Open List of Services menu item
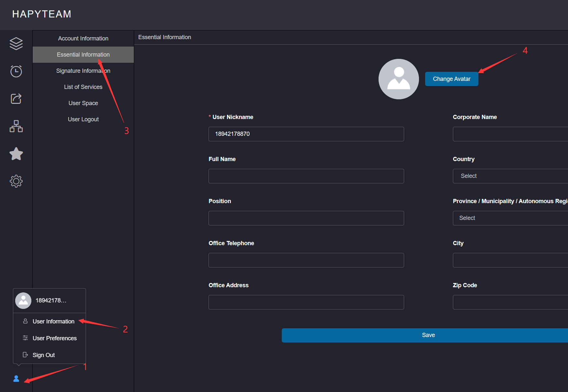Image resolution: width=568 pixels, height=392 pixels. click(x=83, y=87)
